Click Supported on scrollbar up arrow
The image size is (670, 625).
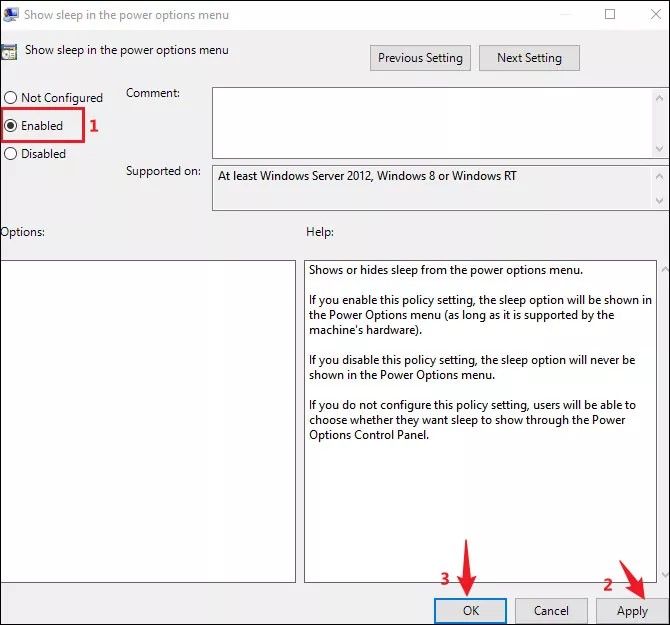point(659,176)
